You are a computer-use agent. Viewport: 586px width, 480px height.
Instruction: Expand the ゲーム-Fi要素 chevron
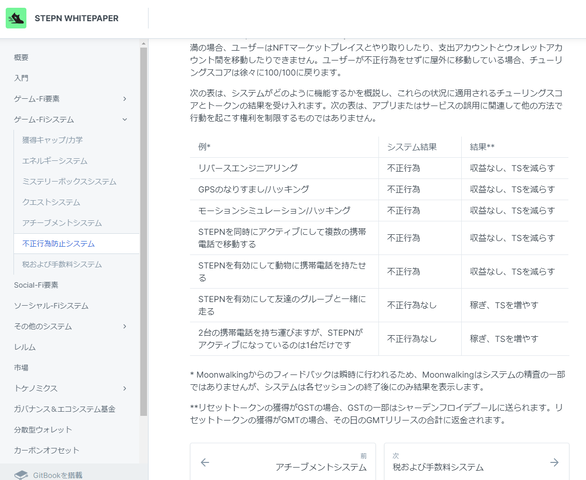(x=125, y=99)
